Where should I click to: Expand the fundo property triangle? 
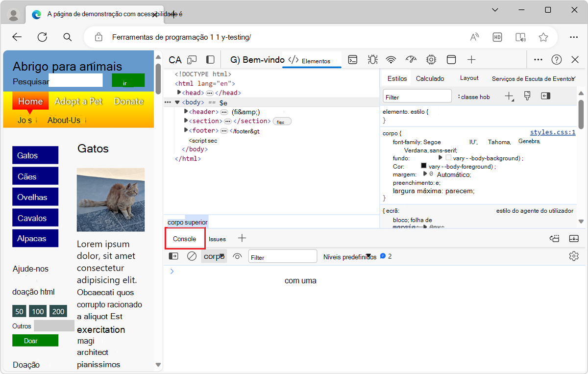(440, 157)
